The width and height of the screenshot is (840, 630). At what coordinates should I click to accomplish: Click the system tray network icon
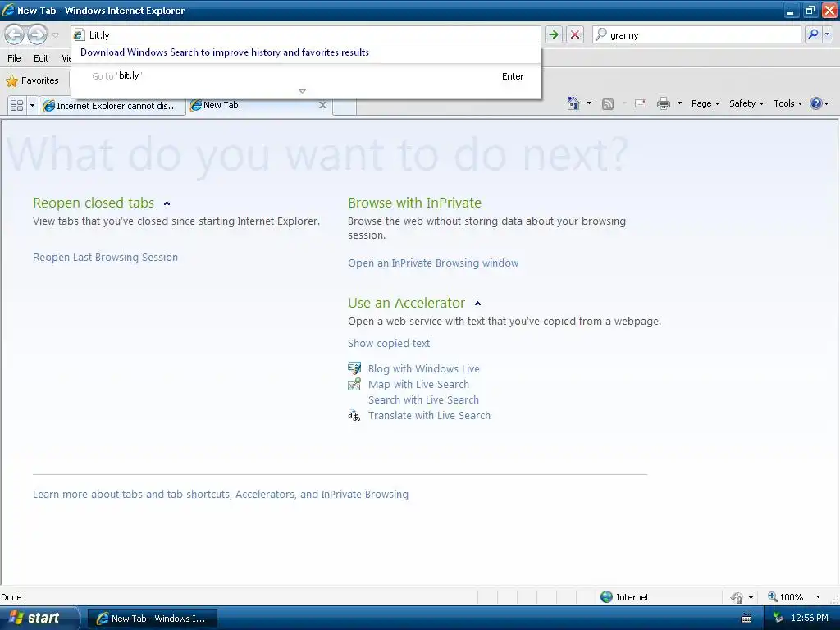778,619
